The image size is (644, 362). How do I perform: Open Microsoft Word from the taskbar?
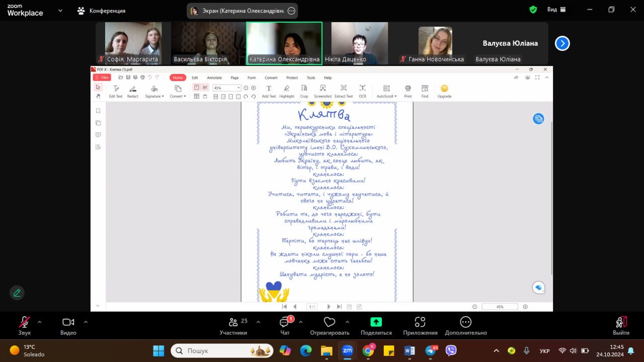[409, 350]
